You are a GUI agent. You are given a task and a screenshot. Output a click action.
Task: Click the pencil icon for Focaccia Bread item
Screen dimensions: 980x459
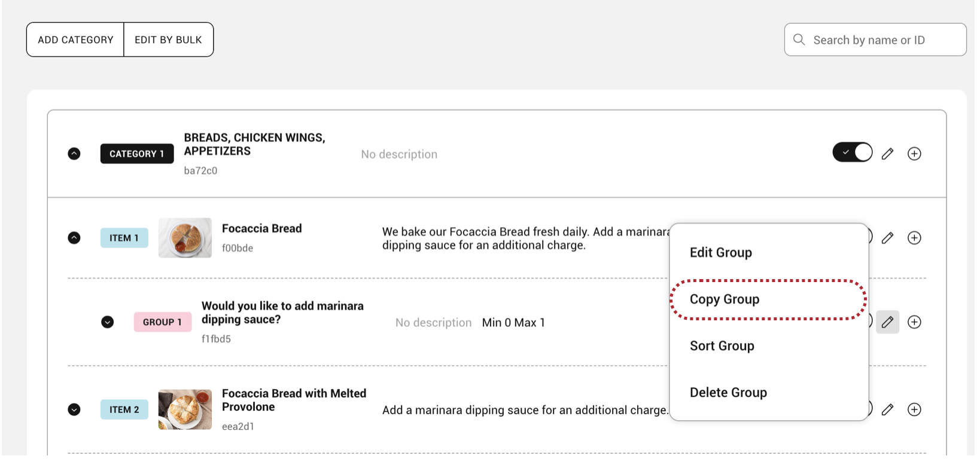pyautogui.click(x=887, y=238)
